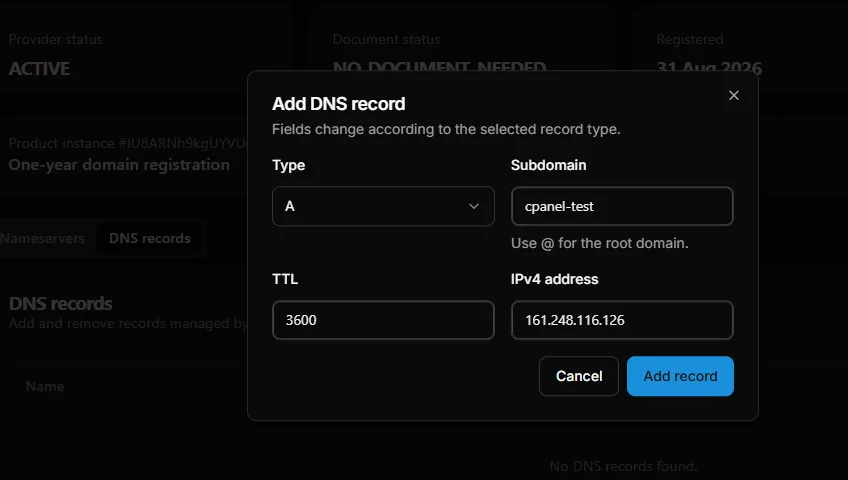Click the 'Add DNS record' dialog title
Screen dimensions: 848x480
339,104
